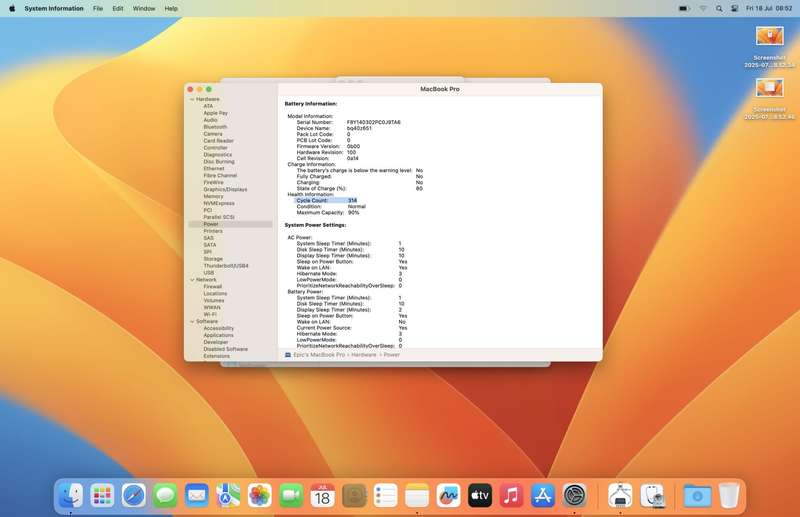800x517 pixels.
Task: Click the battery status menu bar icon
Action: point(684,8)
